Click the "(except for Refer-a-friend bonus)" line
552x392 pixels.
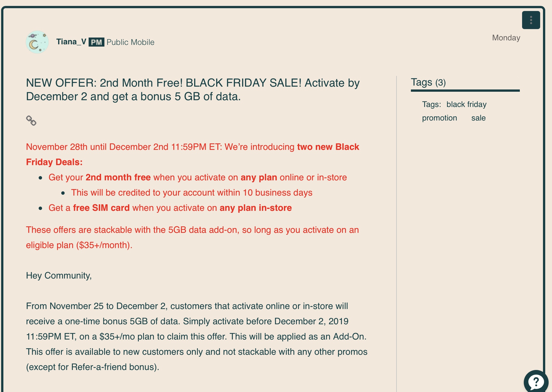coord(93,367)
